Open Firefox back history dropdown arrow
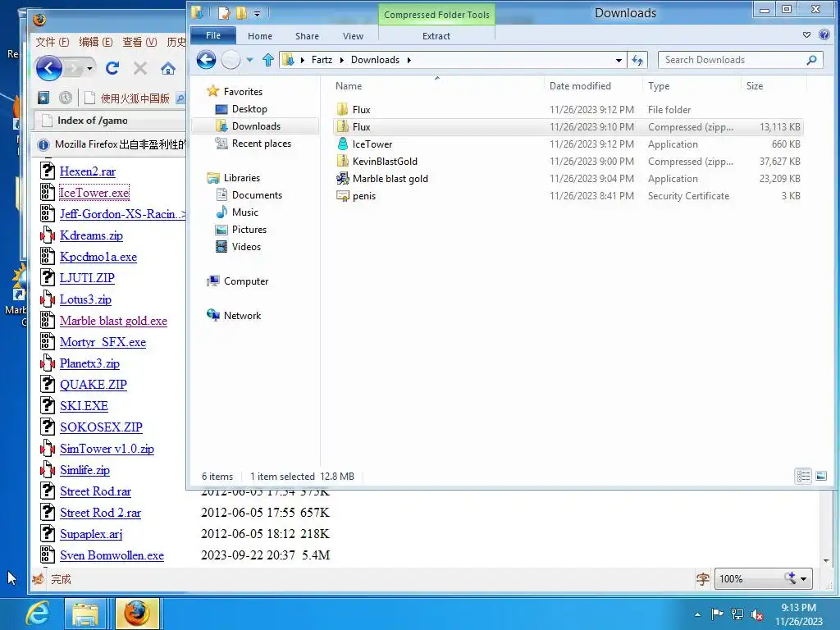 89,69
